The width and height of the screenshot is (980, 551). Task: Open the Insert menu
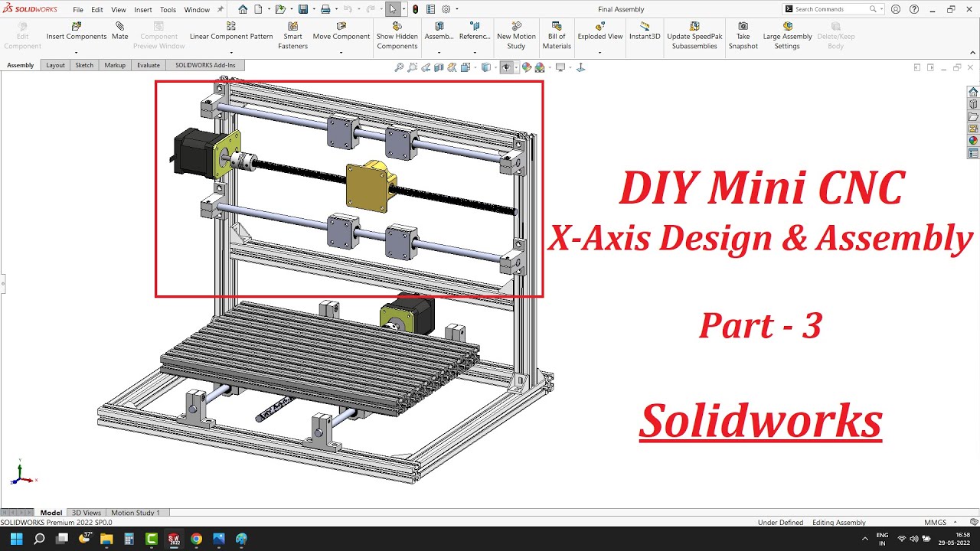(143, 10)
